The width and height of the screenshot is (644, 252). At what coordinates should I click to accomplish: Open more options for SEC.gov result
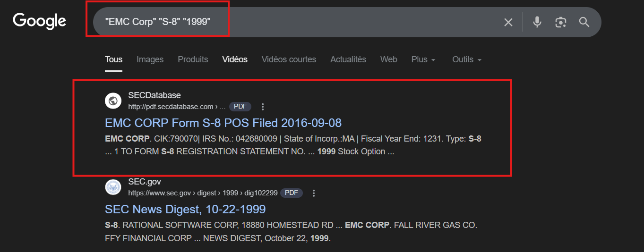pyautogui.click(x=314, y=193)
